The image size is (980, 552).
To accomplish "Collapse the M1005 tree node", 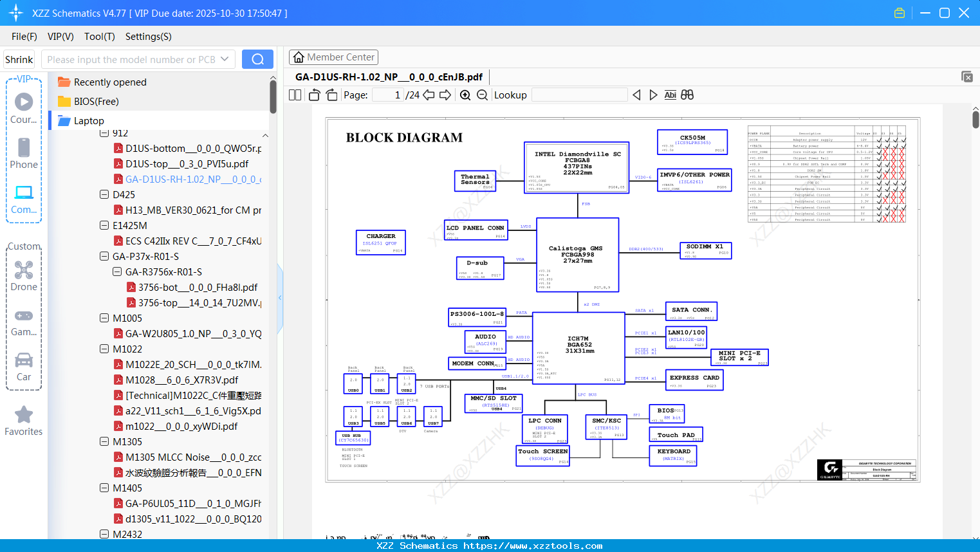I will pos(104,318).
